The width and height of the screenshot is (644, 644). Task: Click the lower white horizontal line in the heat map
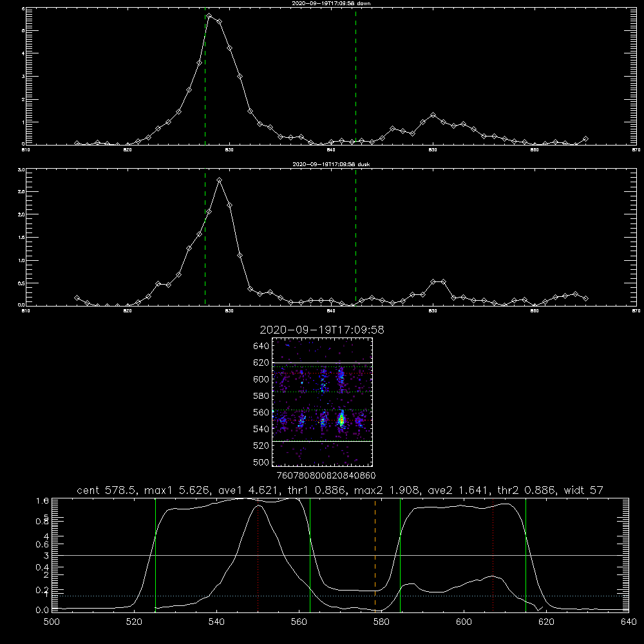(x=322, y=441)
